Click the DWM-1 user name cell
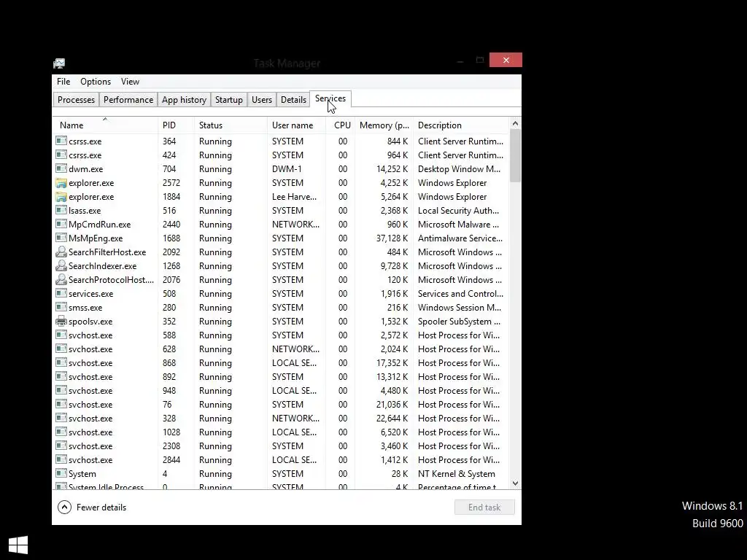The width and height of the screenshot is (747, 560). [286, 169]
